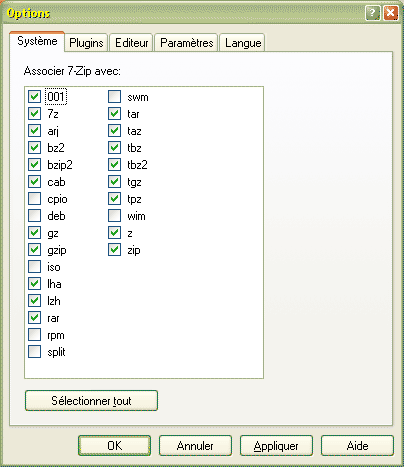Viewport: 404px width, 467px height.
Task: Open help via the Aide button
Action: (357, 446)
